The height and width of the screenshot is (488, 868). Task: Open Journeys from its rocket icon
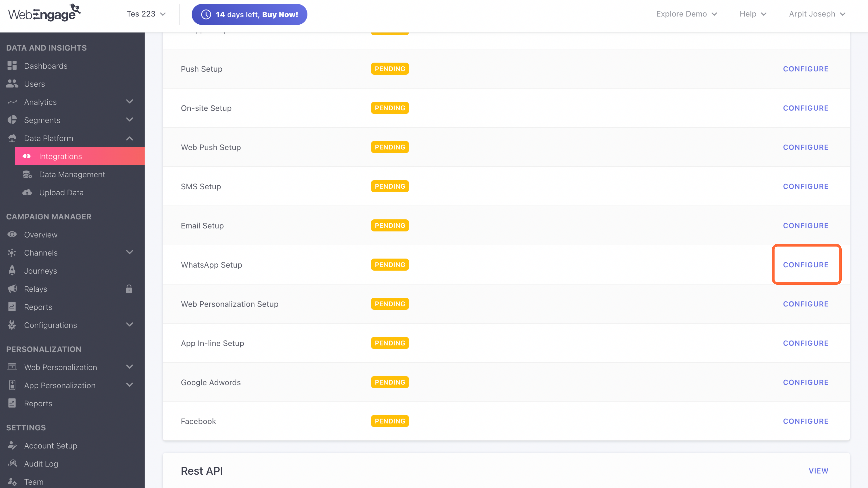click(12, 271)
